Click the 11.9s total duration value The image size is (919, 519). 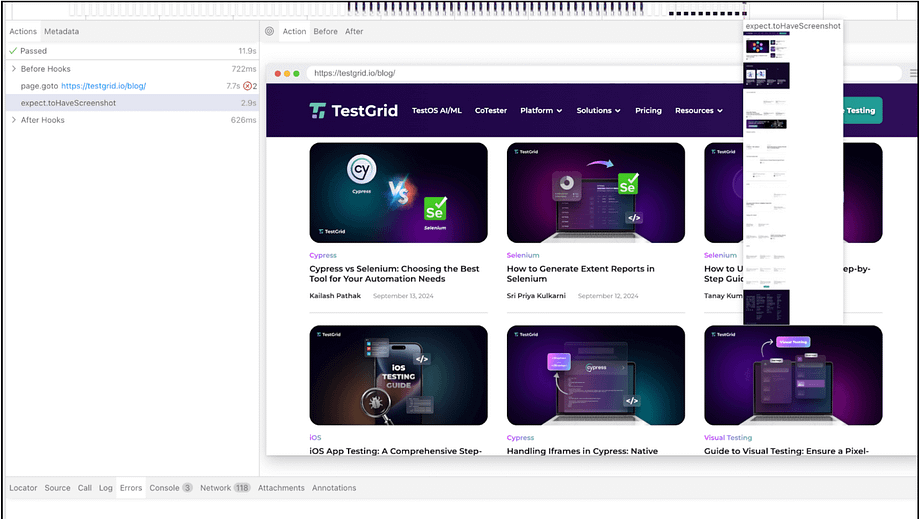click(247, 51)
